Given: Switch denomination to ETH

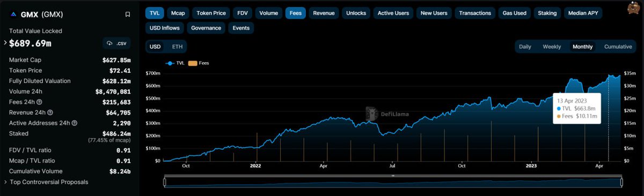Looking at the screenshot, I should pyautogui.click(x=177, y=47).
